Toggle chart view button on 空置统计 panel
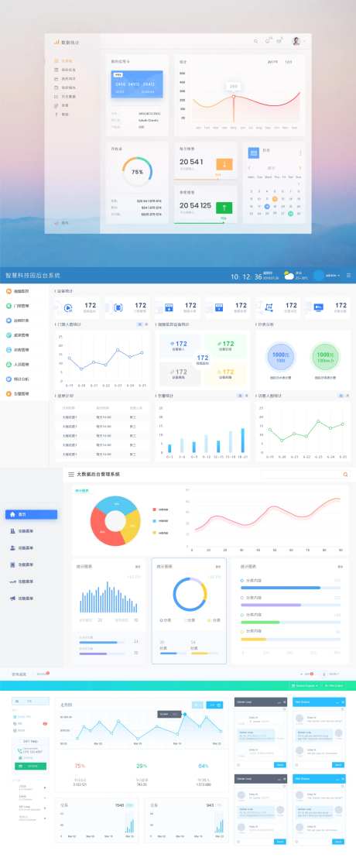Image resolution: width=356 pixels, height=868 pixels. pos(240,396)
